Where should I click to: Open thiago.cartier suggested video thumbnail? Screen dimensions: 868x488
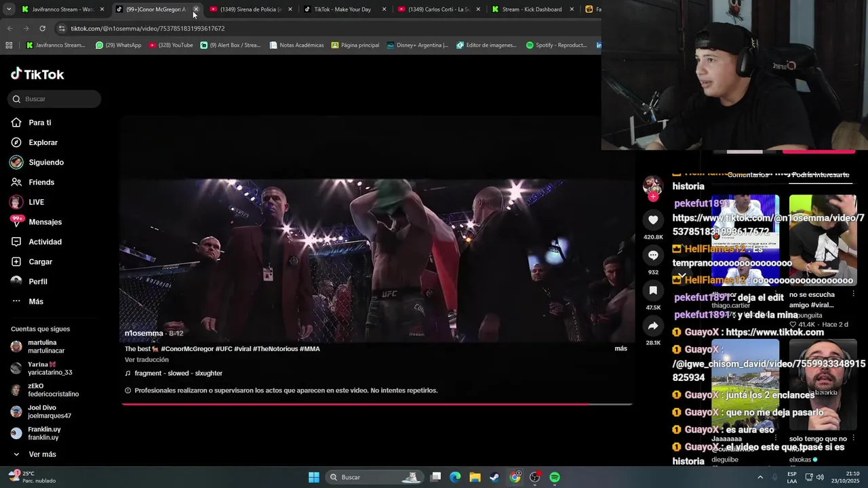(745, 241)
